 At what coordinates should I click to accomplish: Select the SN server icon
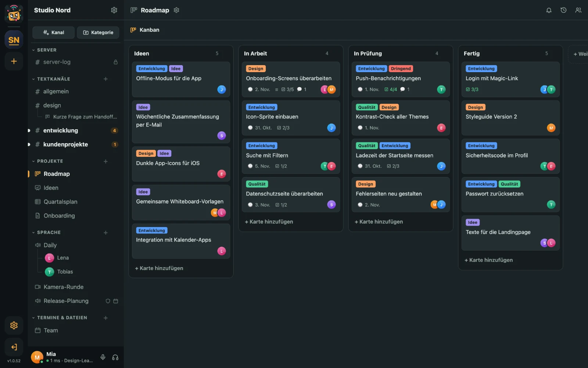[14, 40]
